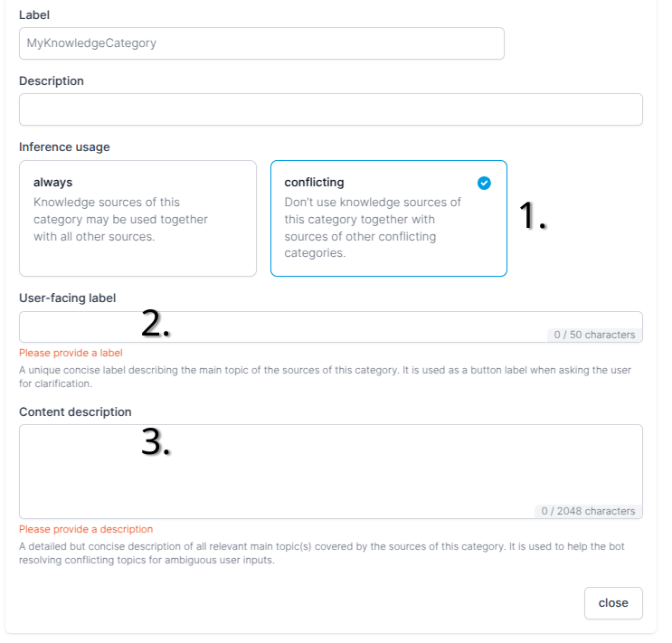
Task: Click inside the Content description textarea
Action: coord(331,471)
